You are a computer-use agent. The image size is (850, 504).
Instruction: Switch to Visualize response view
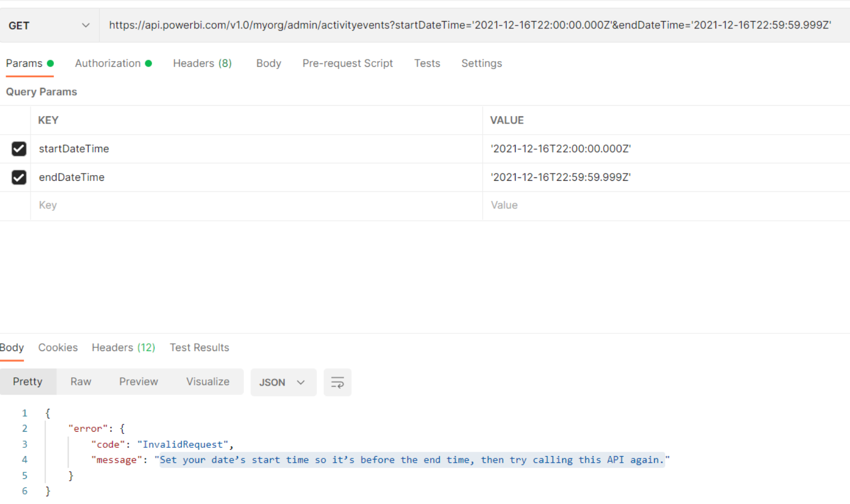[207, 382]
